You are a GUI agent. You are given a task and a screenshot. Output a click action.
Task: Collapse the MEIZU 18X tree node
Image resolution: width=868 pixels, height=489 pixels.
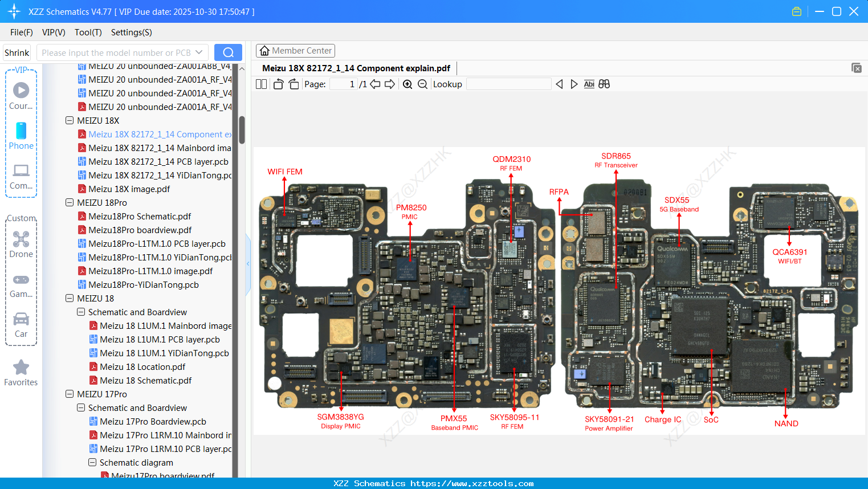[69, 120]
